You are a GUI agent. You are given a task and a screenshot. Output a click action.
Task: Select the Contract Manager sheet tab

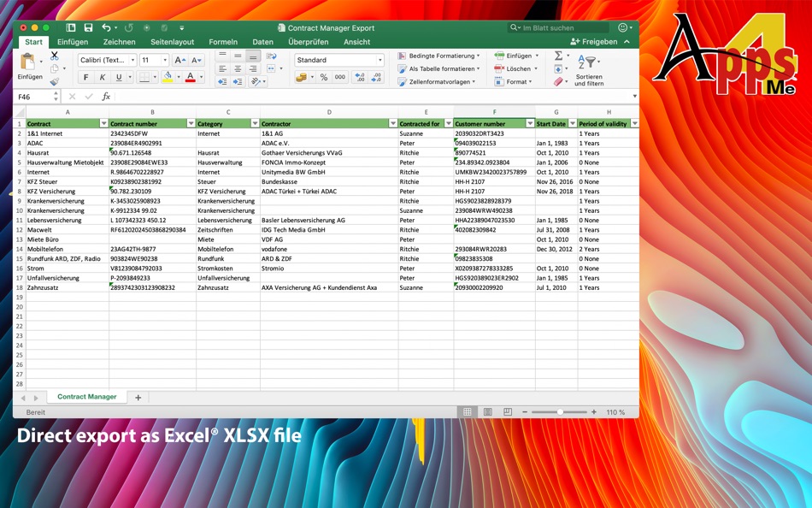pos(87,397)
